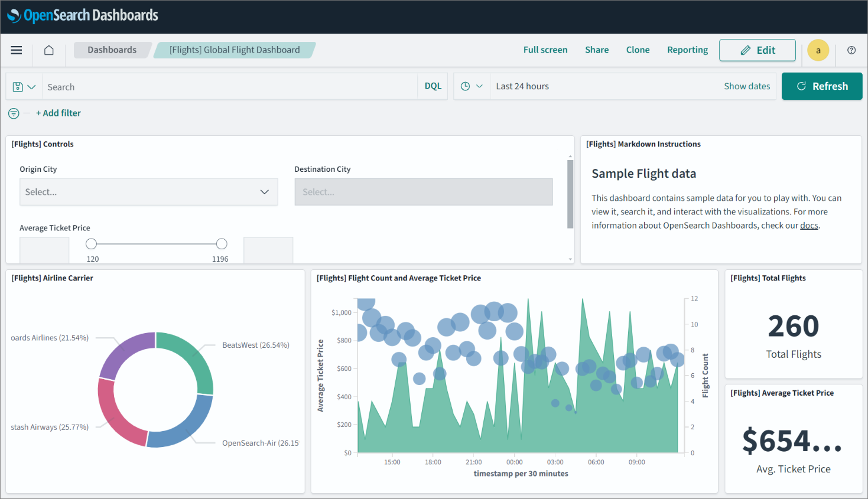Expand Origin City dropdown
The image size is (868, 499).
[x=149, y=192]
